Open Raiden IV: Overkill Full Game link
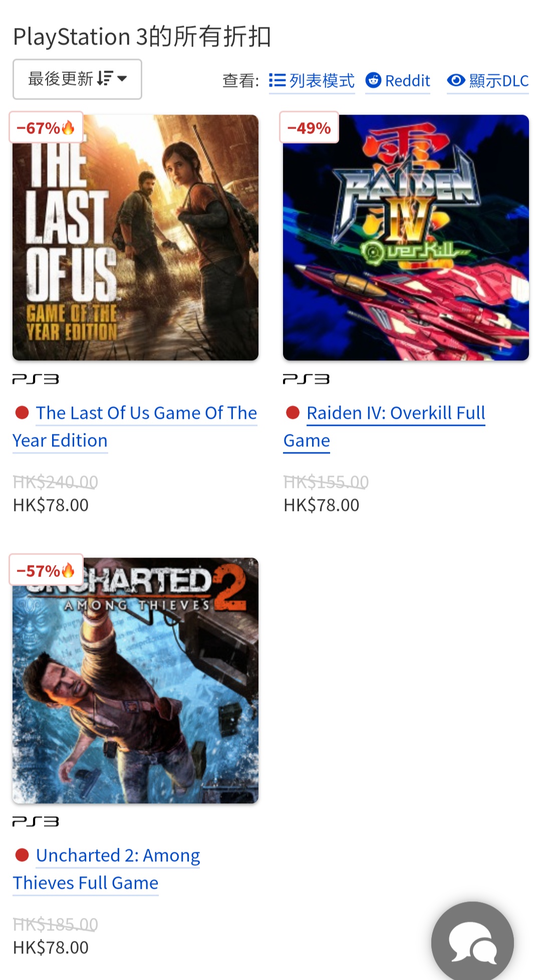541x980 pixels. pyautogui.click(x=384, y=426)
